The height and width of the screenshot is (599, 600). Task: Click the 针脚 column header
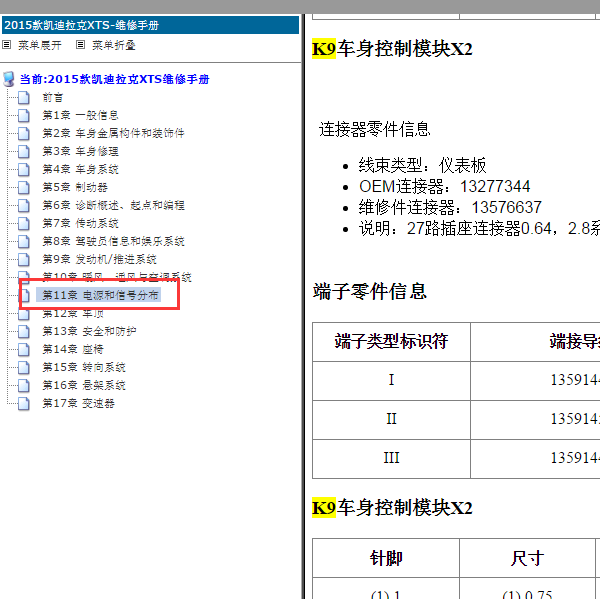pyautogui.click(x=386, y=558)
